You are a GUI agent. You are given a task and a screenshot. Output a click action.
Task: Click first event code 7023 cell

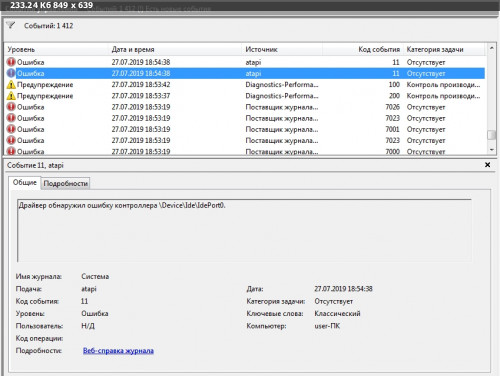pos(392,118)
